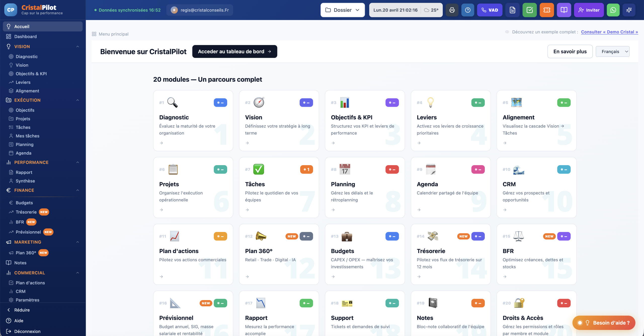Image resolution: width=644 pixels, height=336 pixels.
Task: Click the orange ticket icon button
Action: (x=547, y=10)
